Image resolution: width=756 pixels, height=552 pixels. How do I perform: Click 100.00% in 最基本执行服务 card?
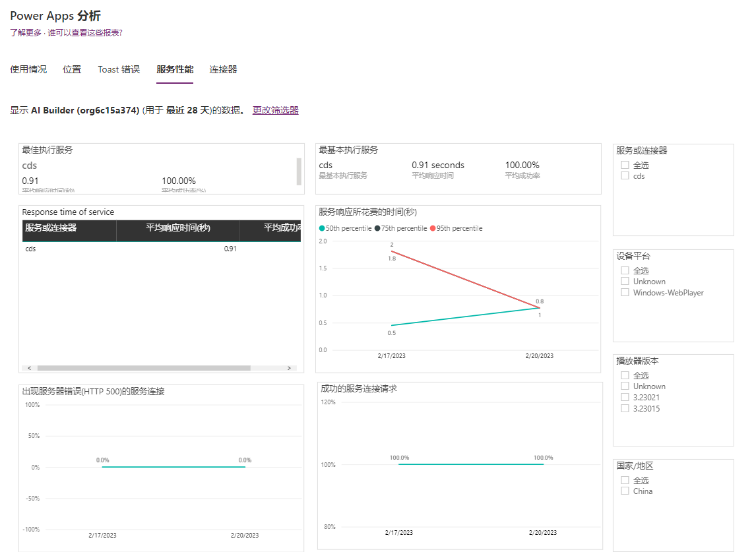522,166
